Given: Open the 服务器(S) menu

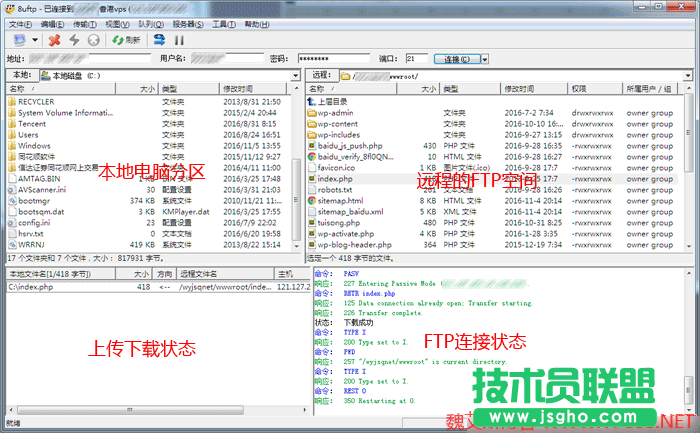Looking at the screenshot, I should click(188, 24).
